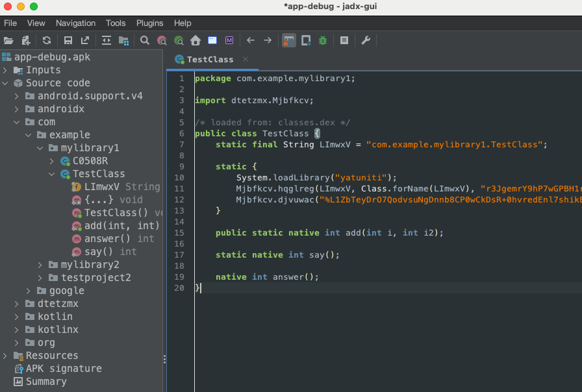Expand the Resources node
Viewport: 582px width, 392px height.
click(x=5, y=356)
